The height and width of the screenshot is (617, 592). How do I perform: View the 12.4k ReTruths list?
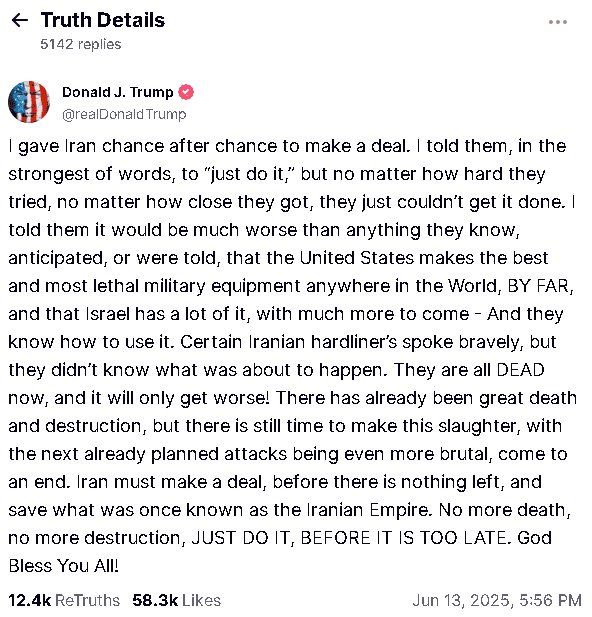pos(64,600)
